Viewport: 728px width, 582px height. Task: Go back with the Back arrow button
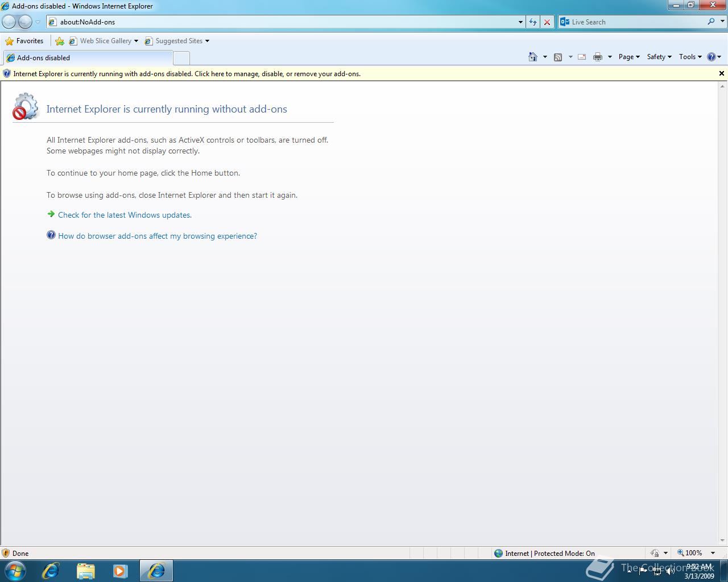tap(9, 22)
